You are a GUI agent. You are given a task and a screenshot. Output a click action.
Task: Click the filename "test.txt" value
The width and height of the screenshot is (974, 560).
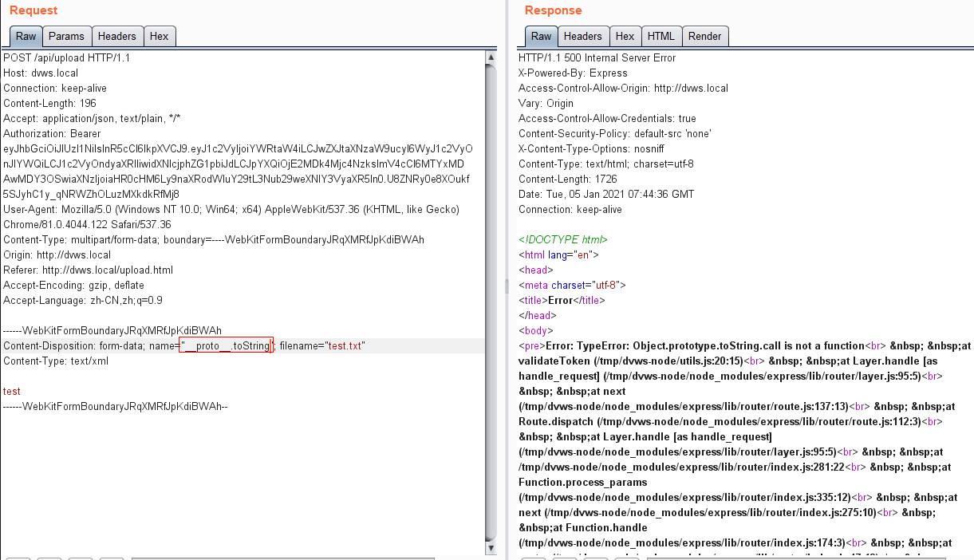(345, 345)
